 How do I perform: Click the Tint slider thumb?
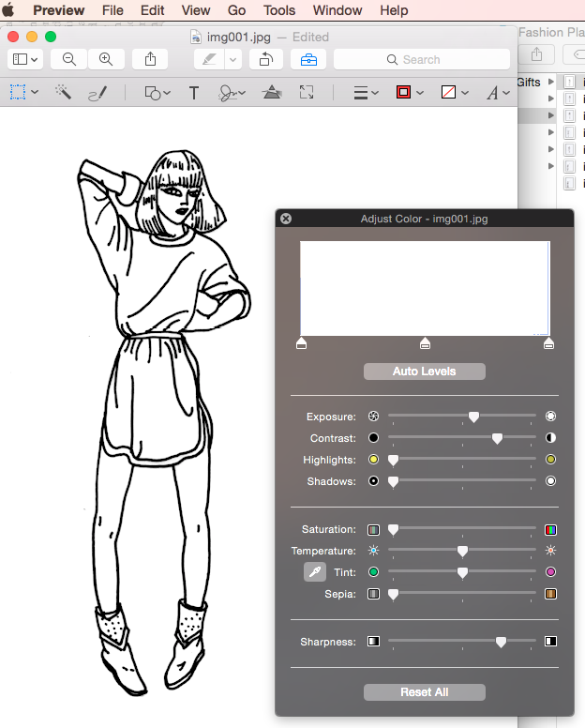pos(462,572)
